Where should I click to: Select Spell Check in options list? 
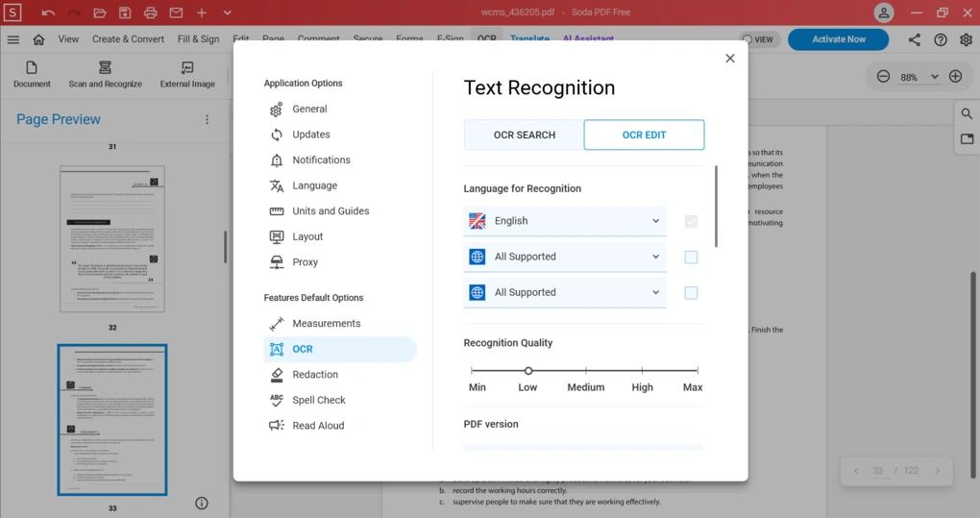318,400
